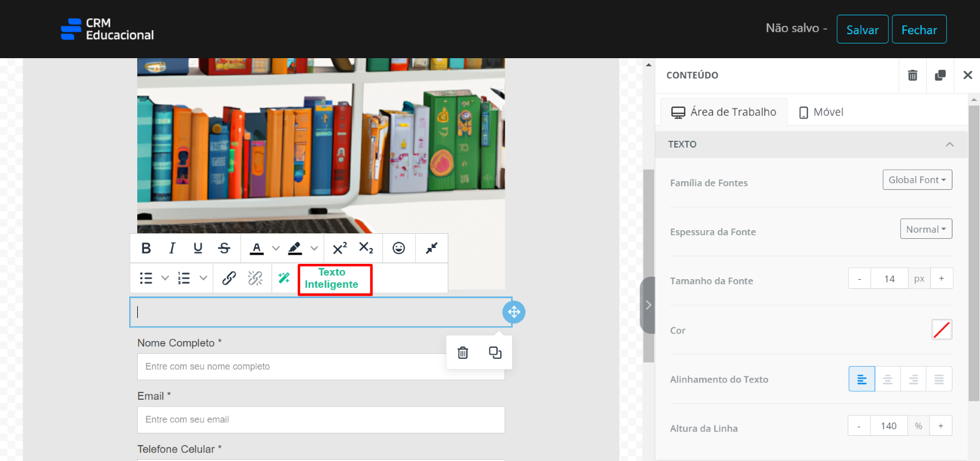Close the Conteúdo panel

click(968, 75)
